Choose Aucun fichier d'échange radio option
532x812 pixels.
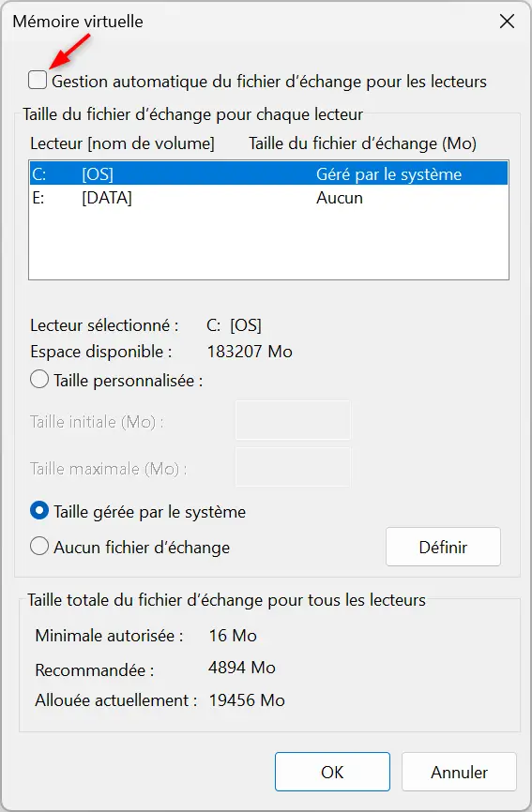39,547
